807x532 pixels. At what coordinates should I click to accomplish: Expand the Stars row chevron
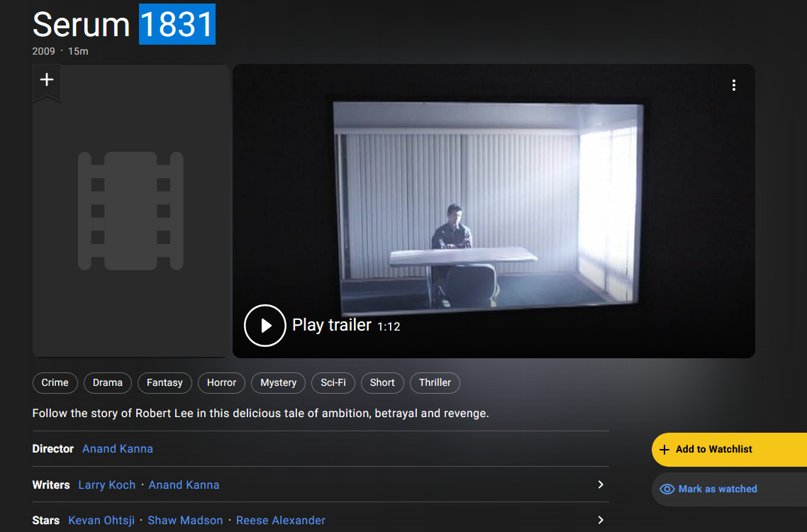[600, 520]
